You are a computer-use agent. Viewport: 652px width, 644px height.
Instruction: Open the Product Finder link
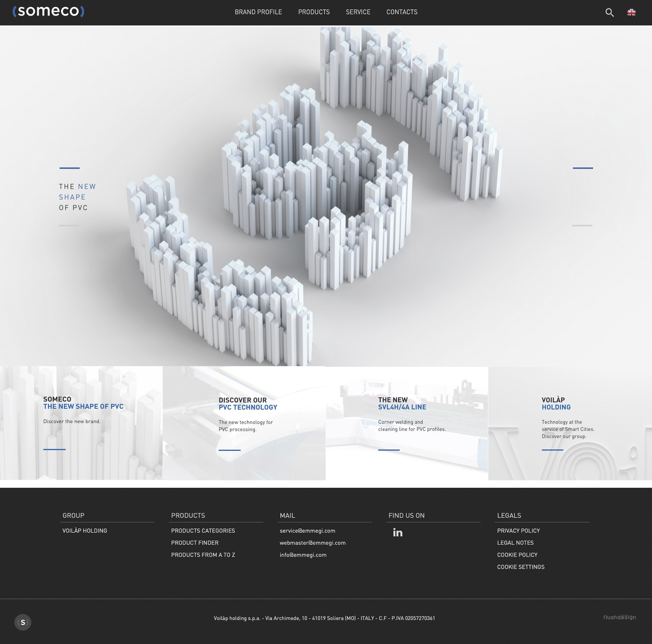[x=195, y=543]
